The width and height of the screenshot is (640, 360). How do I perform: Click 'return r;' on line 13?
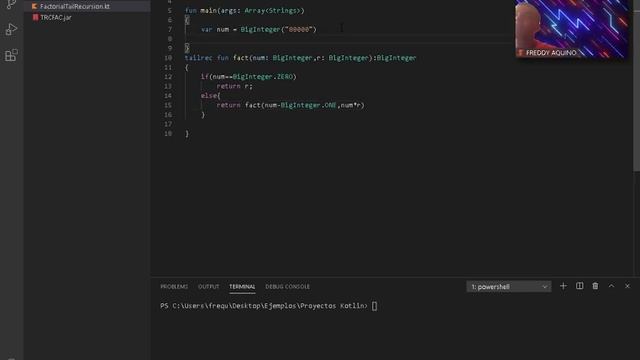tap(234, 86)
